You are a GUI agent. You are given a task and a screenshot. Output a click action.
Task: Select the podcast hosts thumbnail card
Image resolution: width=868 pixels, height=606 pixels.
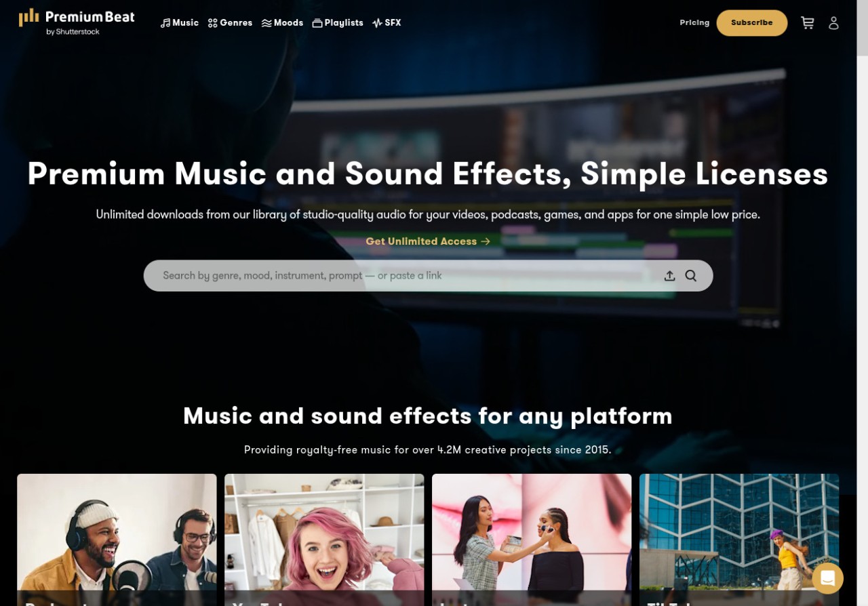pos(117,536)
